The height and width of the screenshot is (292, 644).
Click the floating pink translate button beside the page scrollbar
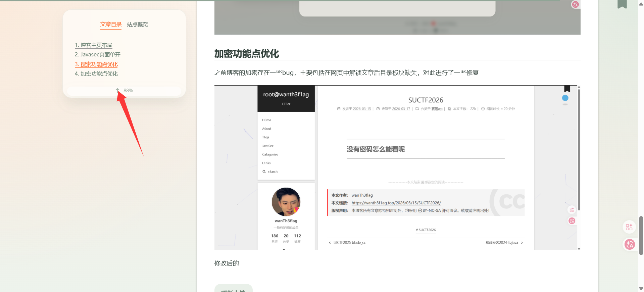click(x=630, y=244)
